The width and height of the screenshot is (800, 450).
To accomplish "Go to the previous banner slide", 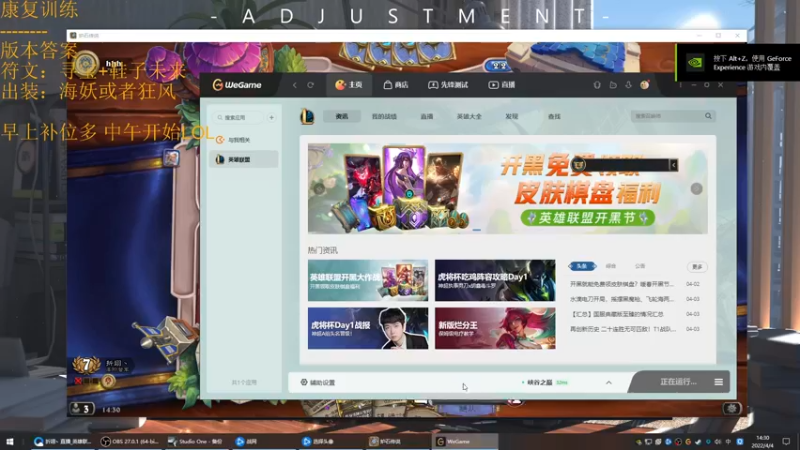I will 319,189.
